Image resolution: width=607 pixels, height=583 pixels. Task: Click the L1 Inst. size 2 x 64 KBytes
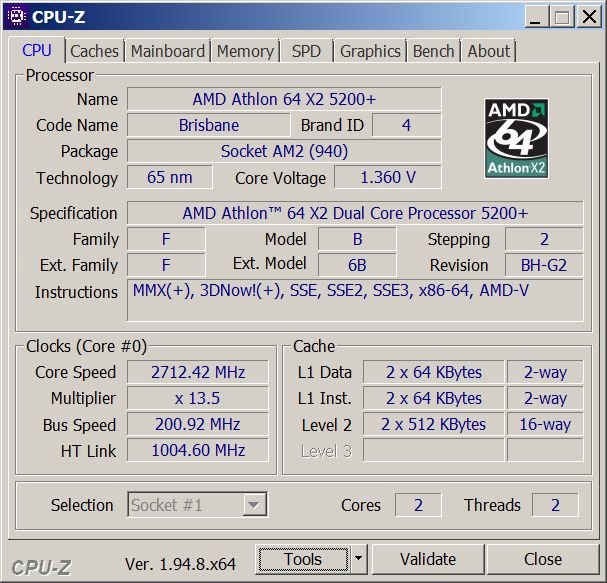[x=434, y=398]
